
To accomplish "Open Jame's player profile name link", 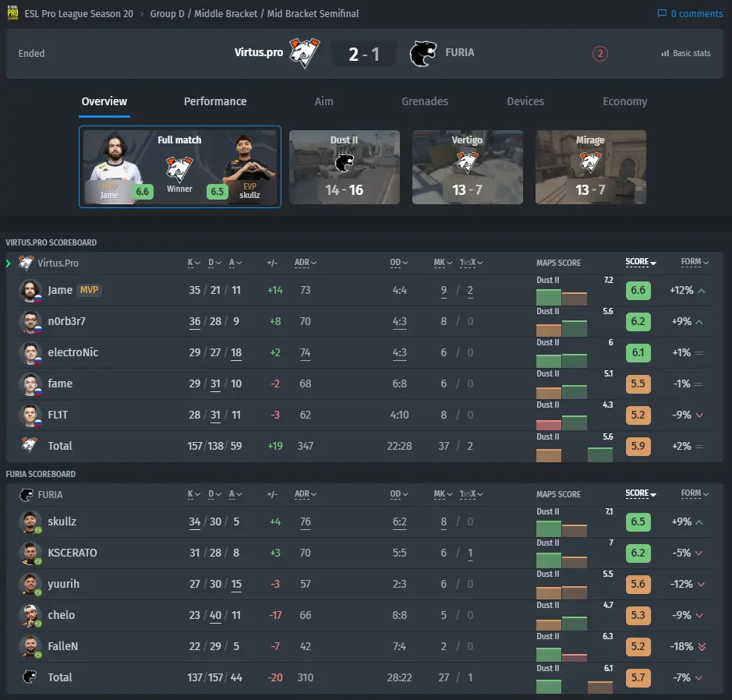I will click(x=60, y=290).
